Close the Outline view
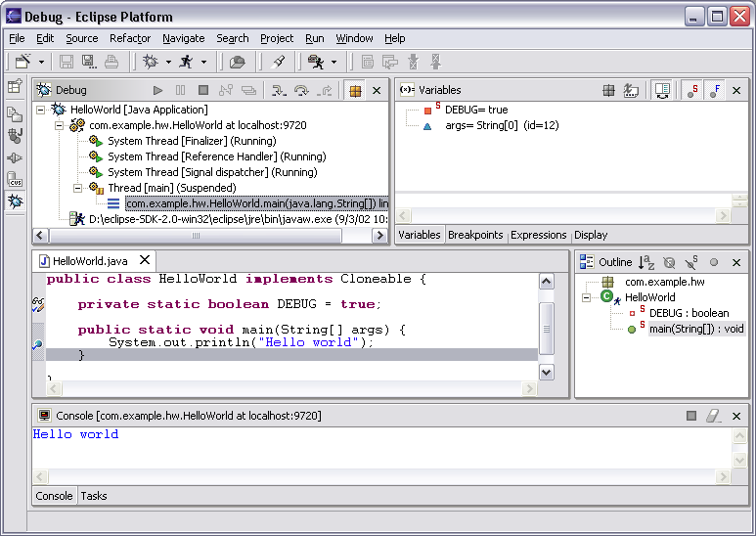756x536 pixels. point(736,263)
